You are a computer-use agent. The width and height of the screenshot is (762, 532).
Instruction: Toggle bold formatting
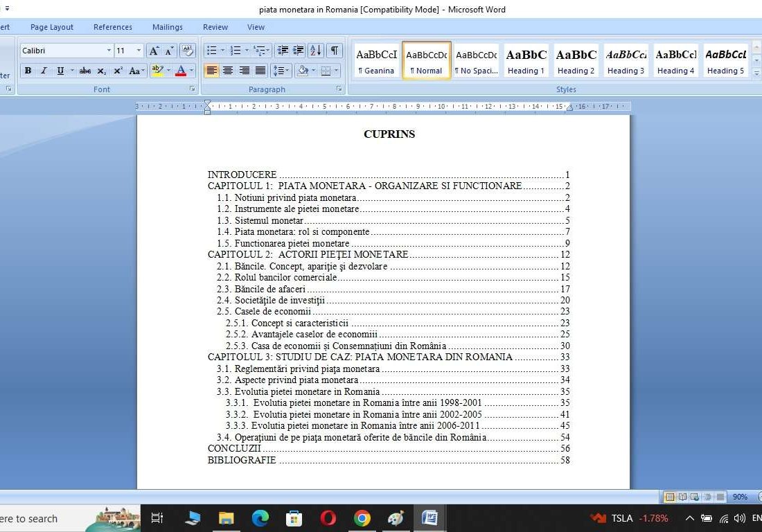coord(28,71)
